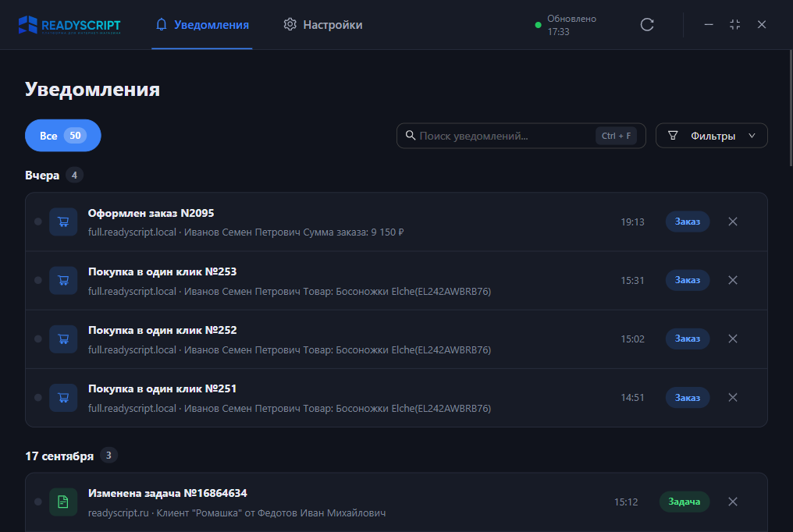This screenshot has width=793, height=532.
Task: Click the ReadyScript logo
Action: point(69,25)
